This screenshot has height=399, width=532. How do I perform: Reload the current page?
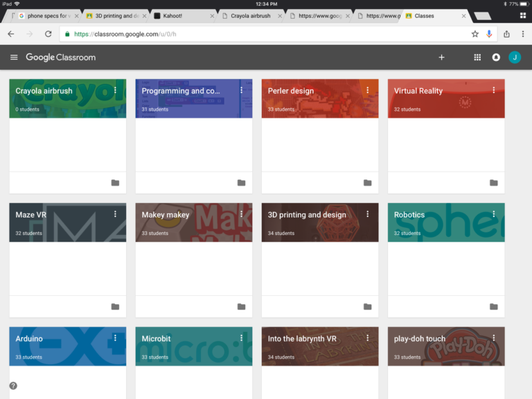(48, 34)
